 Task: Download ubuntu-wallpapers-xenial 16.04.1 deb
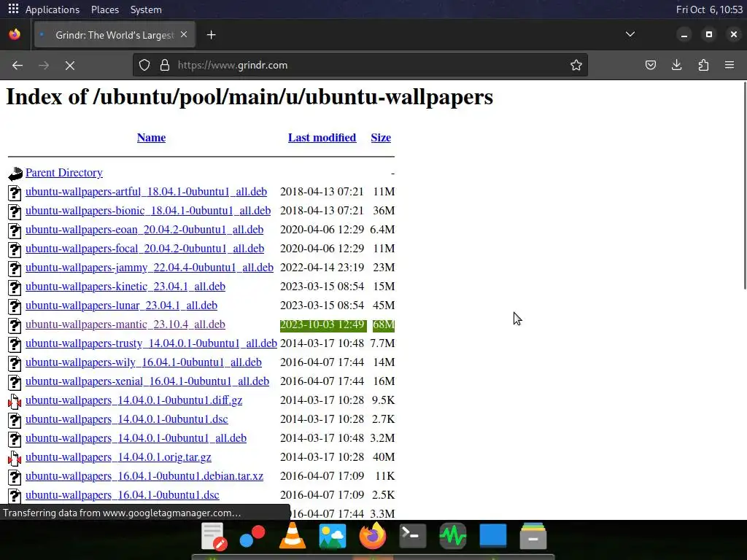pyautogui.click(x=147, y=382)
